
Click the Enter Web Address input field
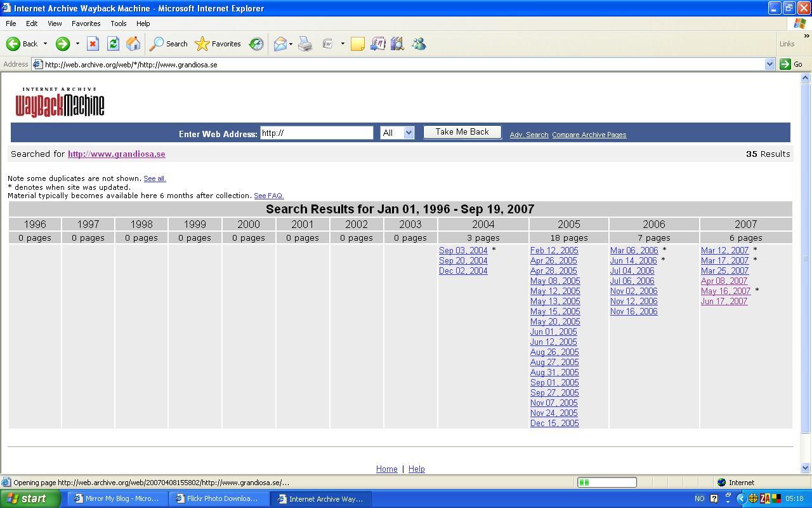[x=317, y=133]
